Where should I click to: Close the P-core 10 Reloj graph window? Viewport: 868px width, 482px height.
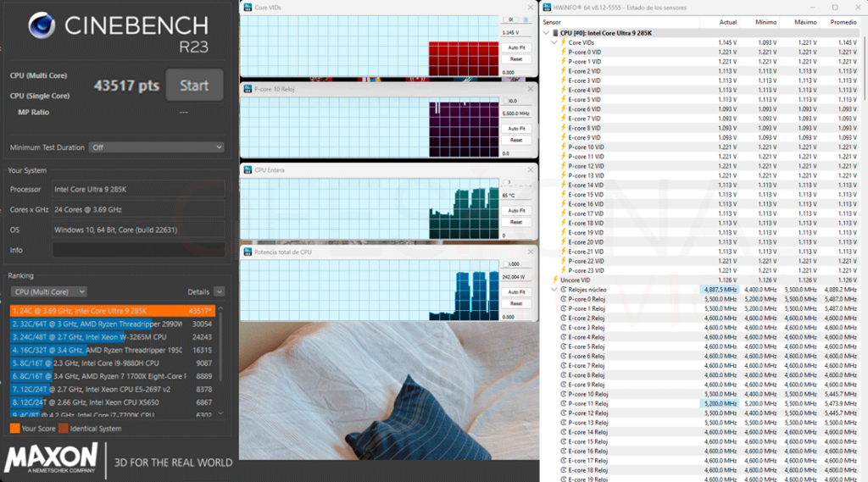coord(531,89)
